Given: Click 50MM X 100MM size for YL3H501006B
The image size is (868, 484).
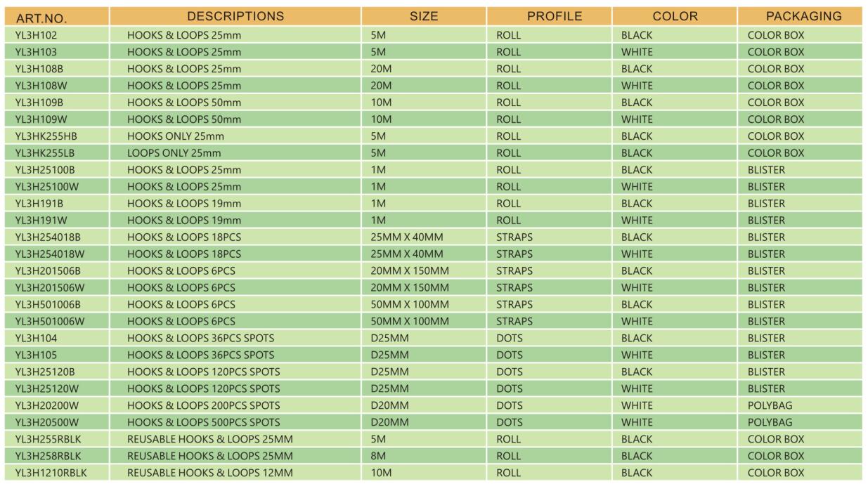Looking at the screenshot, I should point(410,305).
